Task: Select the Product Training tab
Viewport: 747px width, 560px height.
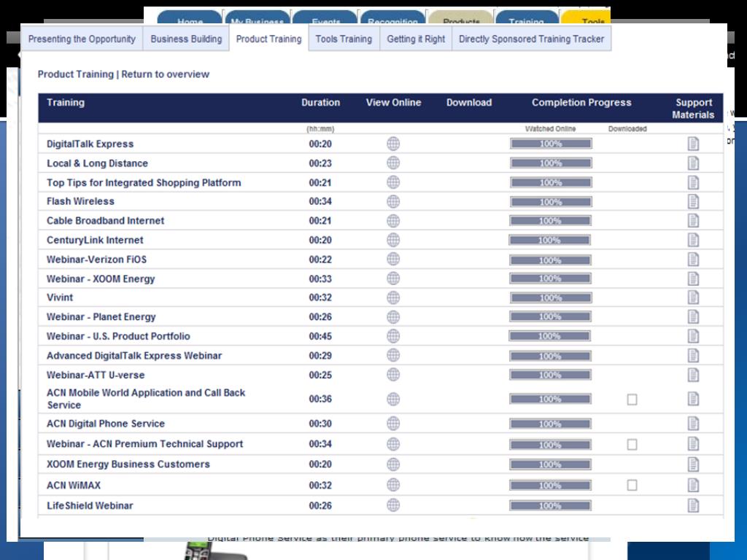Action: pyautogui.click(x=268, y=39)
